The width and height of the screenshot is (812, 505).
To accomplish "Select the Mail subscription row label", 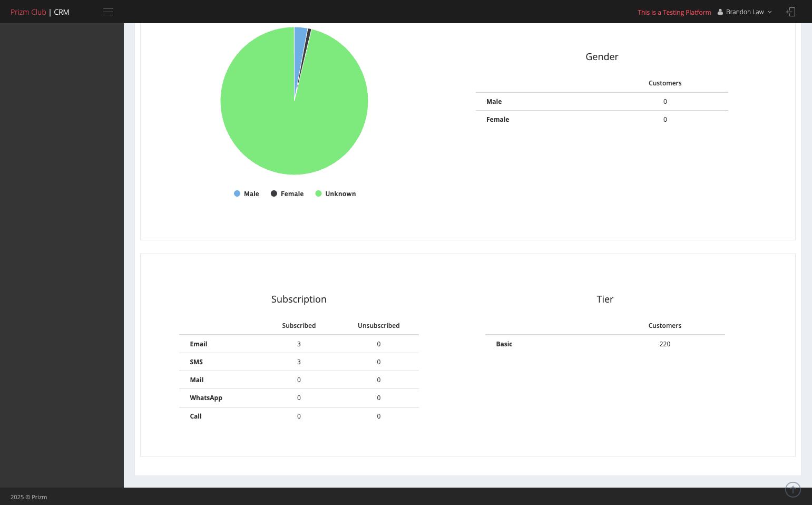I will point(197,380).
